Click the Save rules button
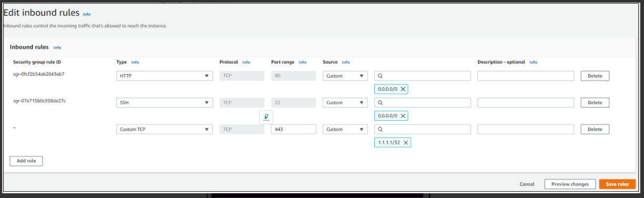The image size is (644, 198). pyautogui.click(x=617, y=184)
